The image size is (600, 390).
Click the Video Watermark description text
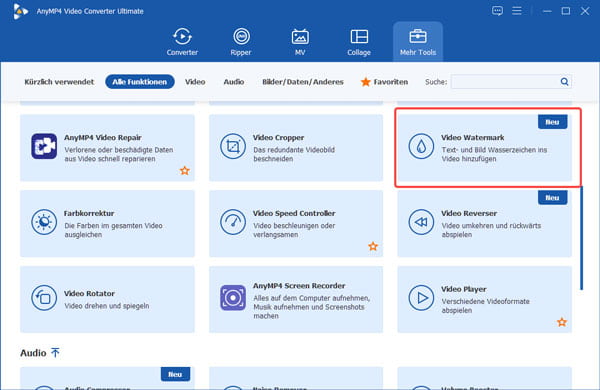[x=494, y=154]
